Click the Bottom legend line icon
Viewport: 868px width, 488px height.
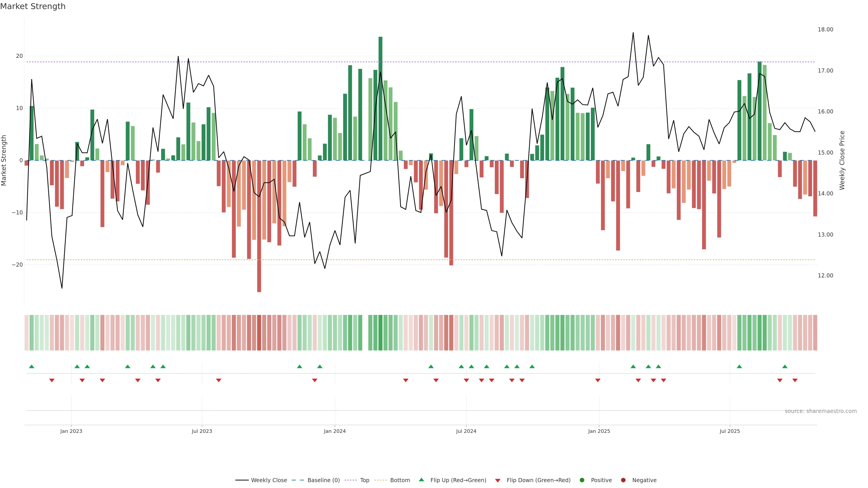coord(380,480)
